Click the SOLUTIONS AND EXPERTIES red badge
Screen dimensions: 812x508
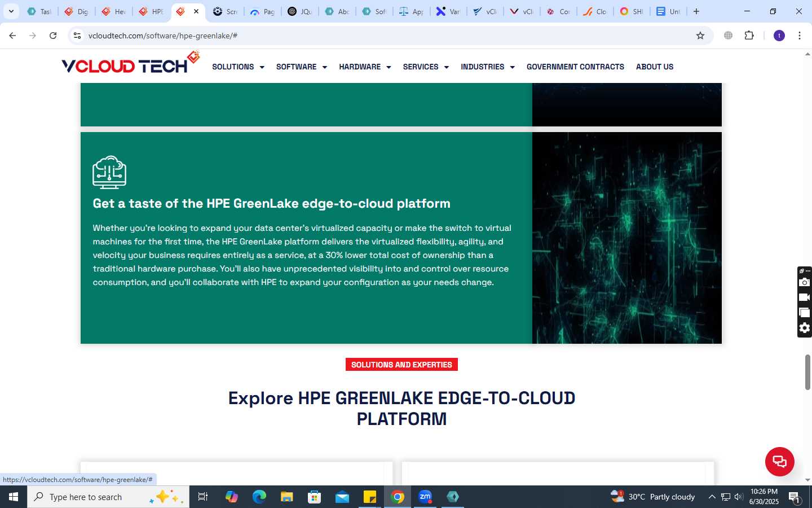pyautogui.click(x=401, y=365)
